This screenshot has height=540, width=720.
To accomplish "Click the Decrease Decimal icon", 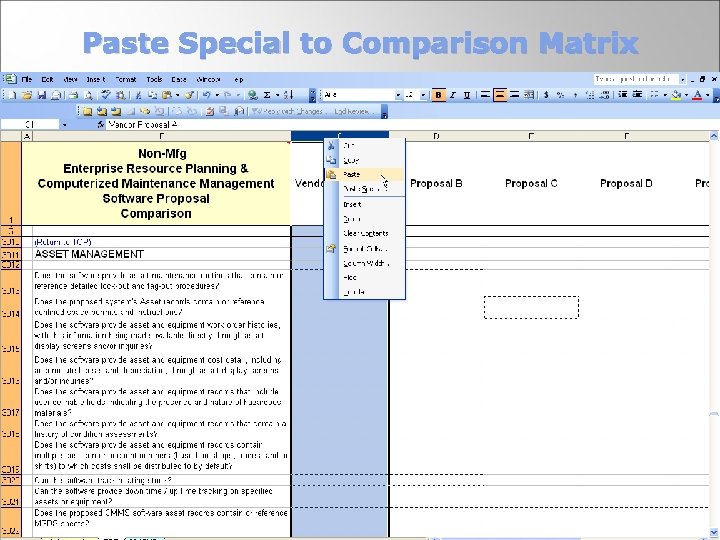I will [x=605, y=95].
